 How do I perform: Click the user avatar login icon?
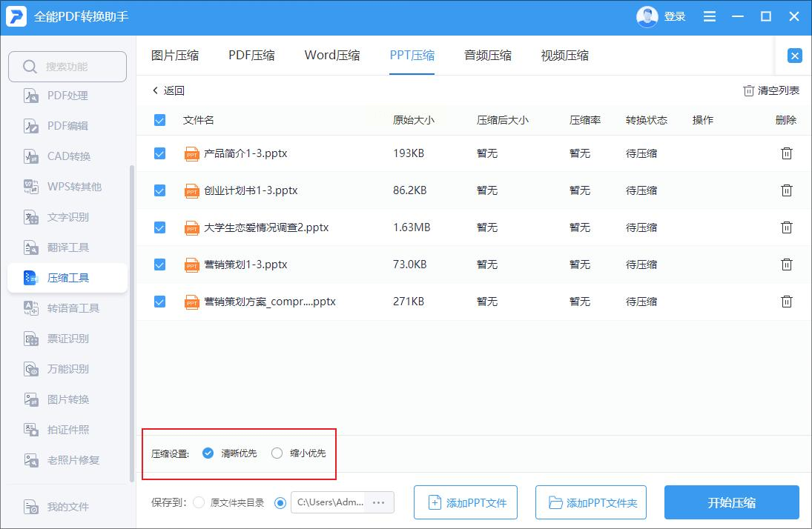647,16
